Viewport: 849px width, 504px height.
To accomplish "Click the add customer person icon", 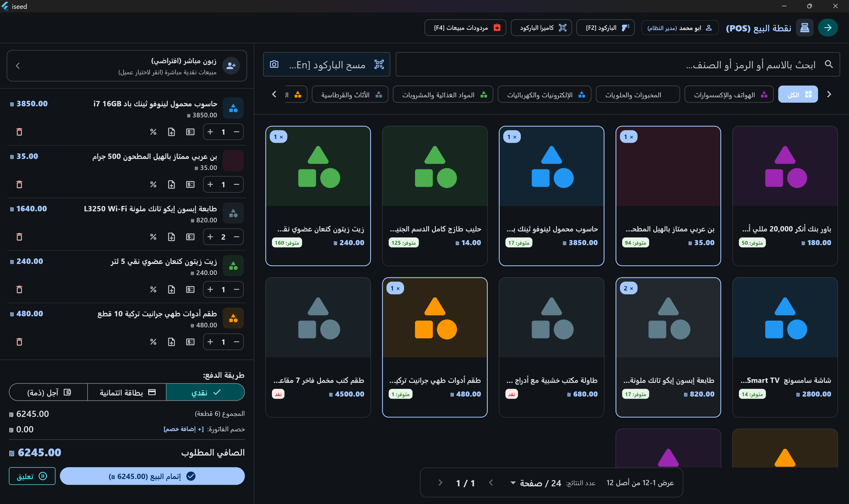I will pyautogui.click(x=231, y=66).
